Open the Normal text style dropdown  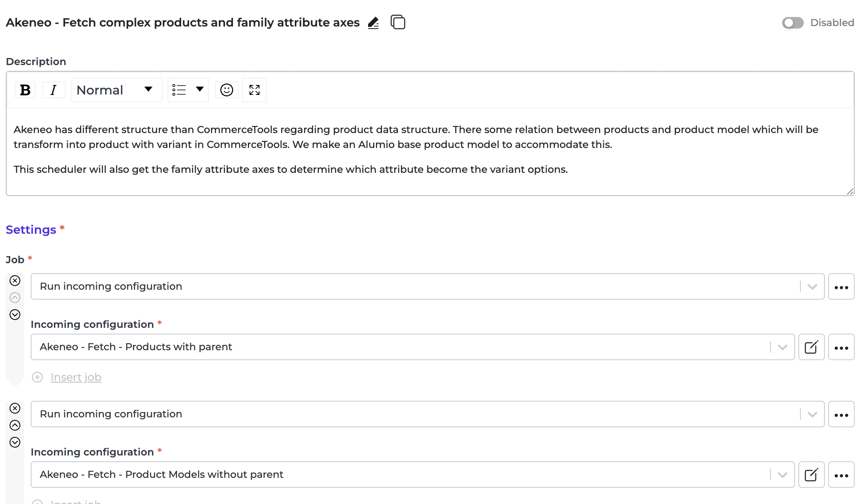(116, 90)
